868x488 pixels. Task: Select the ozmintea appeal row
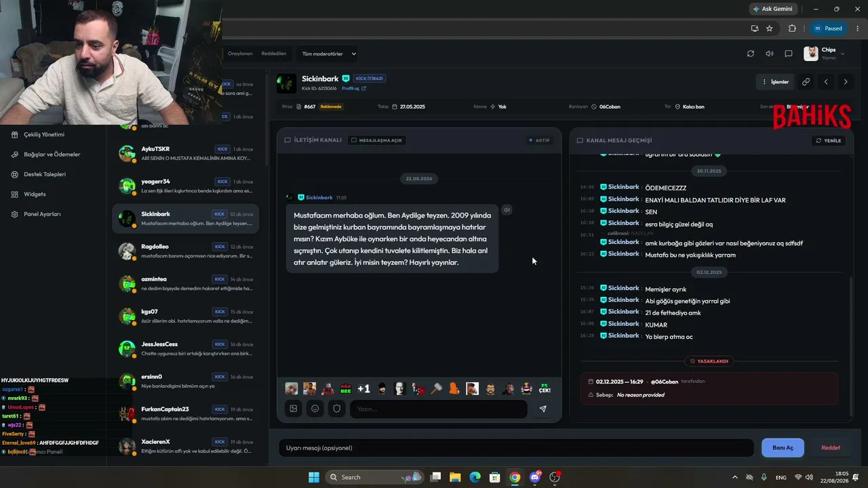pos(185,283)
